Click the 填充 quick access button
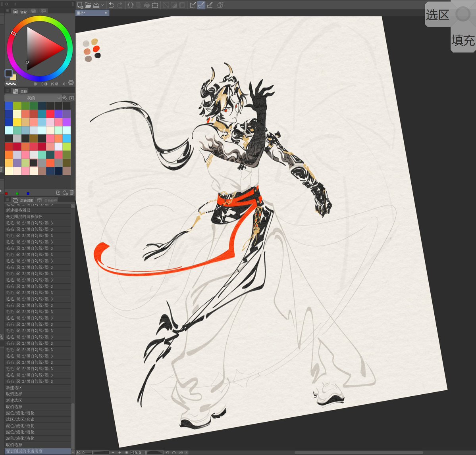The image size is (476, 455). point(463,40)
